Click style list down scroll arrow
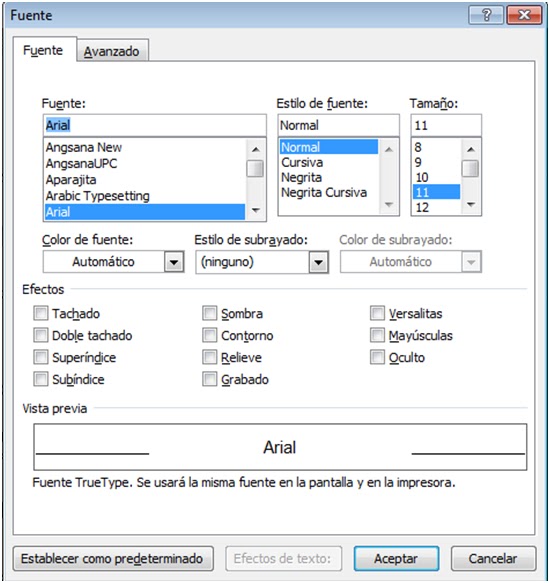Image resolution: width=549 pixels, height=583 pixels. [389, 204]
